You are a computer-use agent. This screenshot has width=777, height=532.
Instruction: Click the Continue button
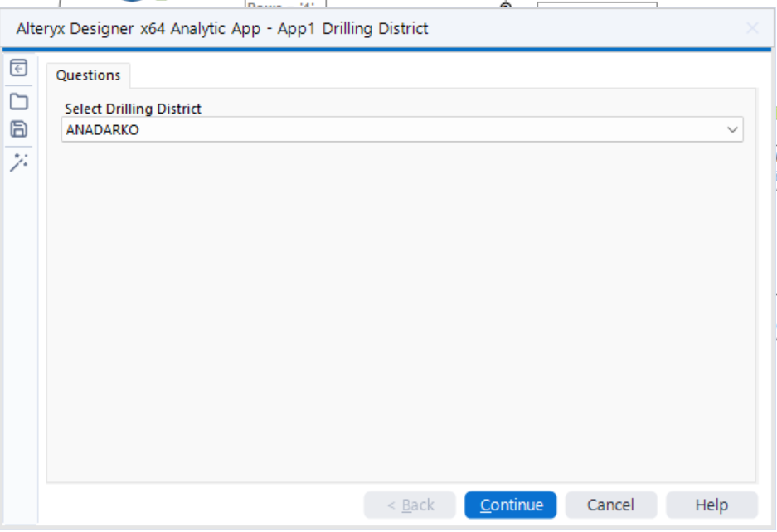click(510, 505)
